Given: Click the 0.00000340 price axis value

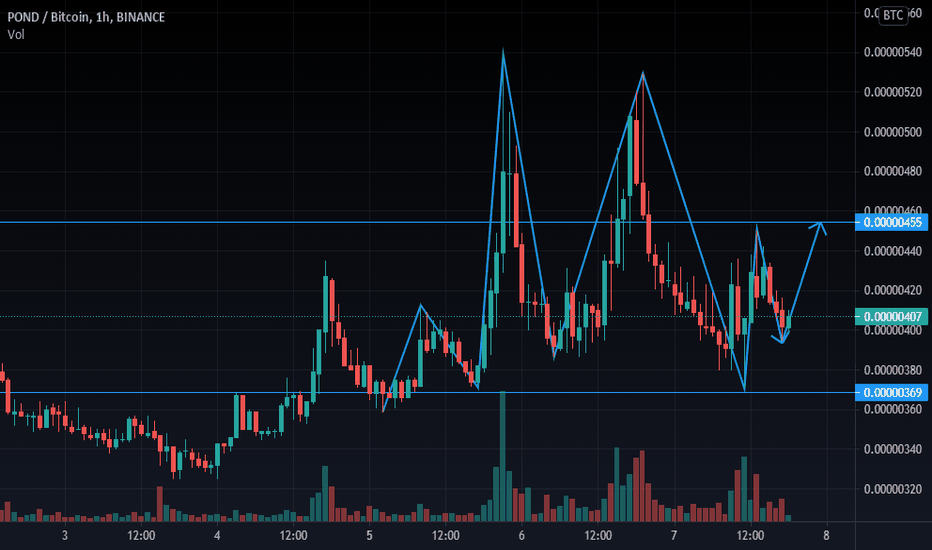Looking at the screenshot, I should [893, 449].
